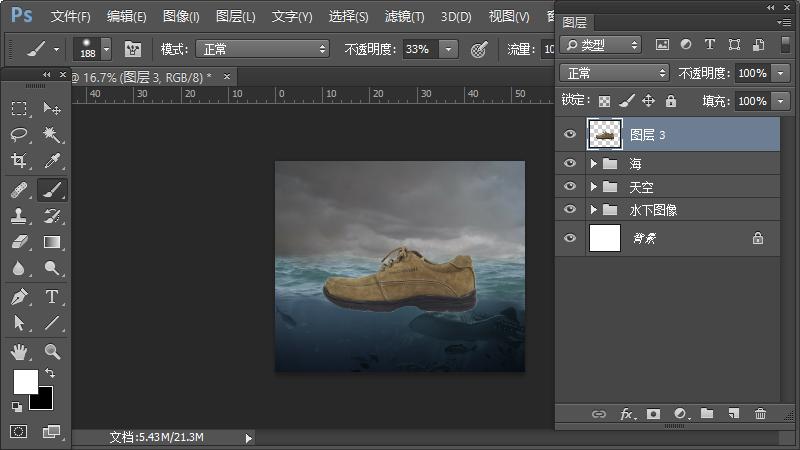Activate the Eraser tool

click(19, 242)
